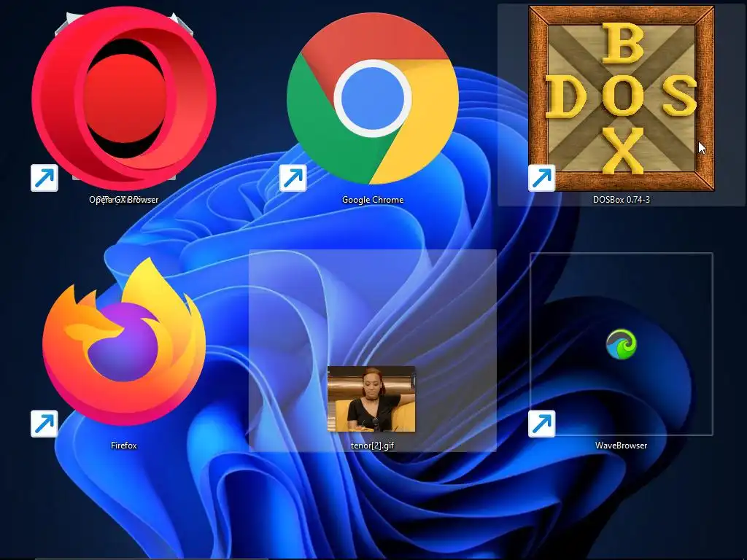747x560 pixels.
Task: Click the tenor[2].gif thumbnail image
Action: pos(371,399)
